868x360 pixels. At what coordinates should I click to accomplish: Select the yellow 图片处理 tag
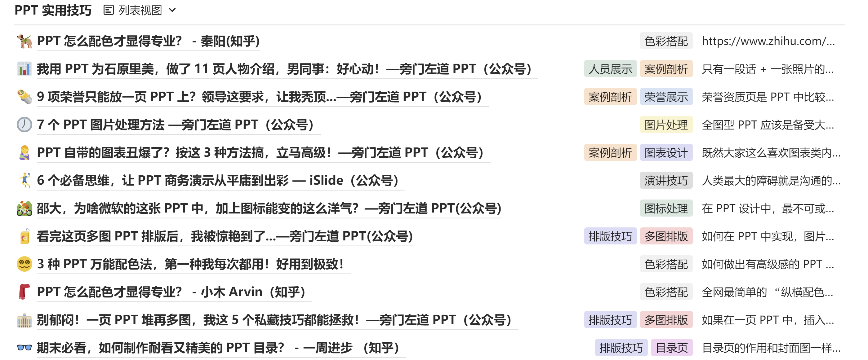(x=666, y=125)
